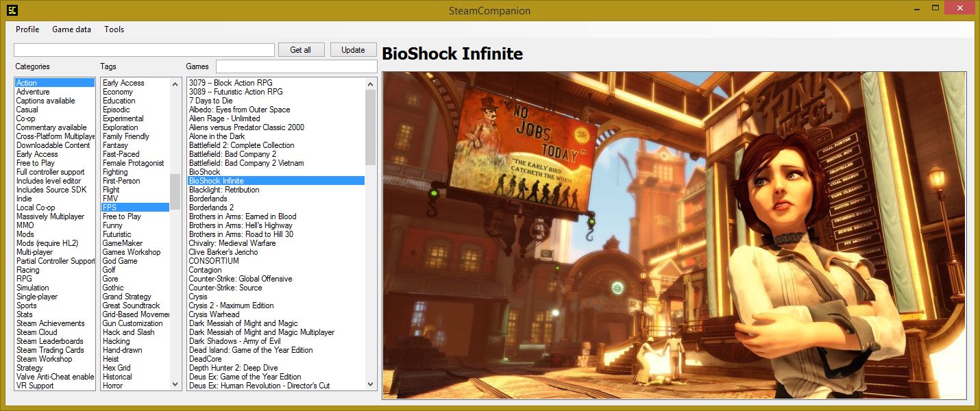The image size is (980, 411).
Task: Select the Indie category
Action: click(55, 199)
